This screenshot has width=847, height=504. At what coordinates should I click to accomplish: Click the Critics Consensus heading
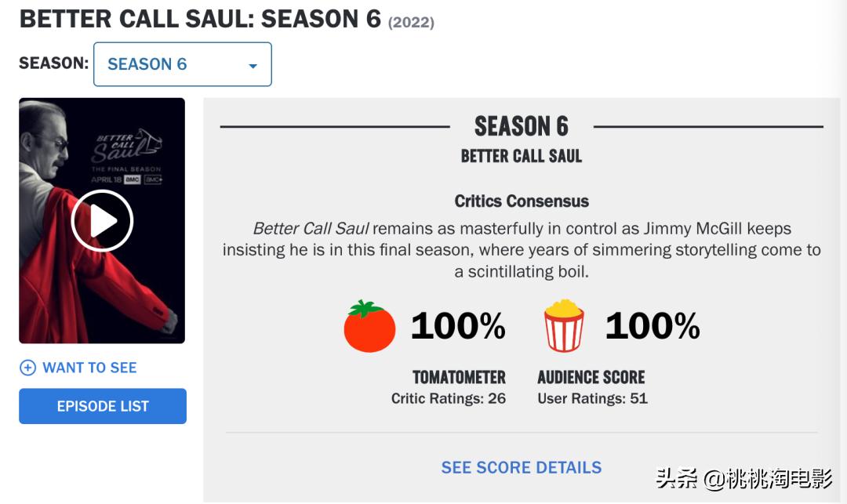pos(522,201)
